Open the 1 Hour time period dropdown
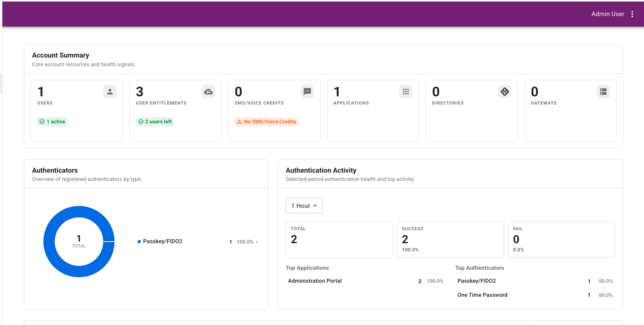The height and width of the screenshot is (325, 644). (x=304, y=206)
